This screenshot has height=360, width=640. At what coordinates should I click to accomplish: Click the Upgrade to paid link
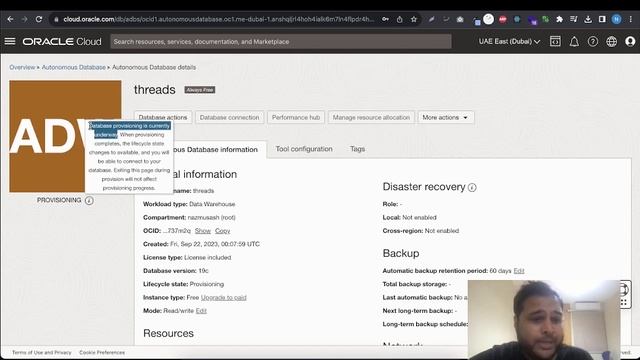[x=224, y=298]
